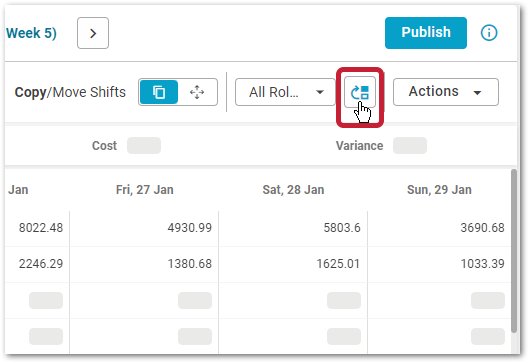This screenshot has height=363, width=529.
Task: Click the vertical scrollbar thumb
Action: tap(514, 251)
